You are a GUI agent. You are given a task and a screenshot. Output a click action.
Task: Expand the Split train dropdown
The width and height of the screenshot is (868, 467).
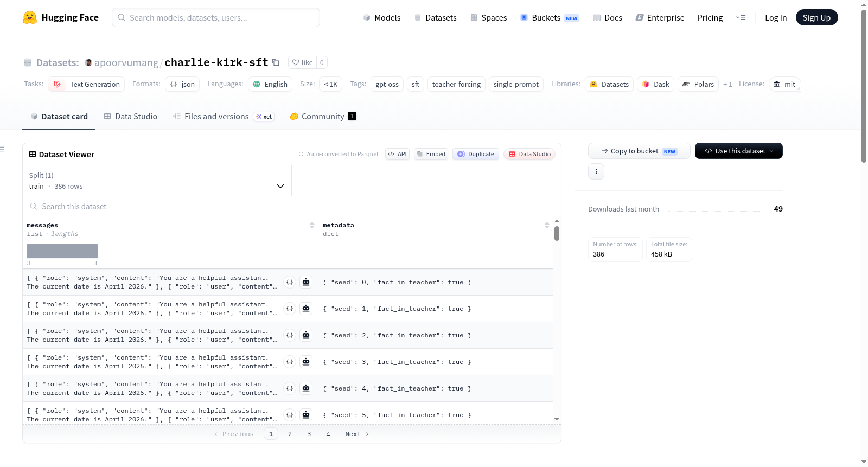(157, 181)
